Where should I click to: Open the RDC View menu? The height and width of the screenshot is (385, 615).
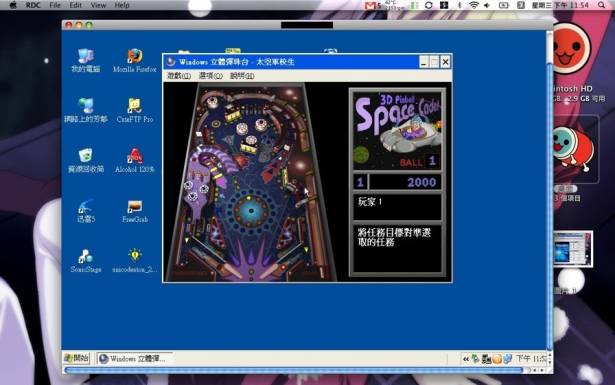tap(98, 5)
